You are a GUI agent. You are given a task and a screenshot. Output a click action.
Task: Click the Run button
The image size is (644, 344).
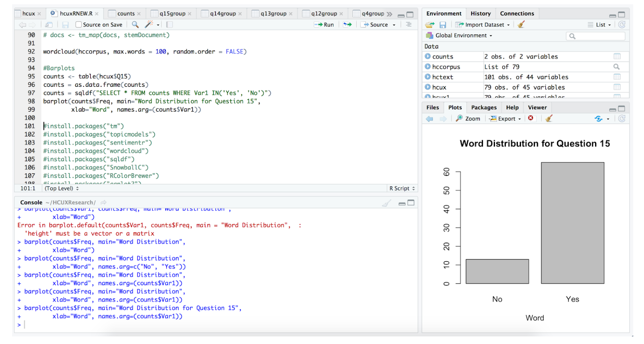(x=324, y=24)
